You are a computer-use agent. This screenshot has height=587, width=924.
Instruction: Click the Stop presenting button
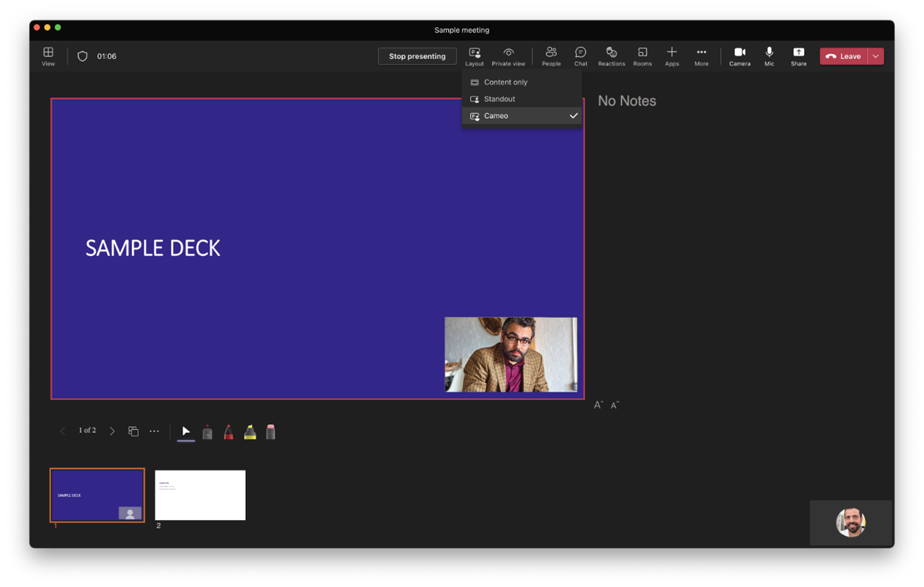pyautogui.click(x=417, y=56)
